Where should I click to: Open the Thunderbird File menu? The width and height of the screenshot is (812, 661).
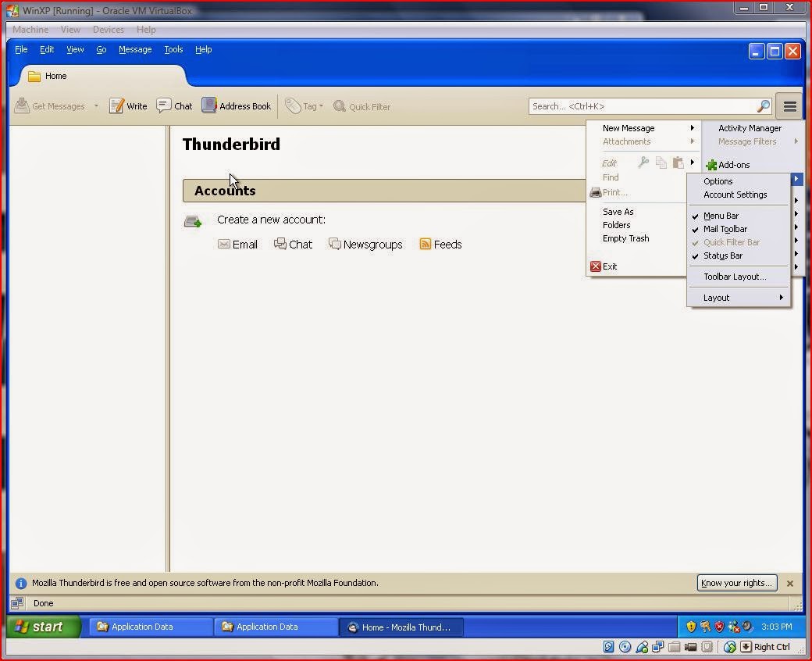21,49
